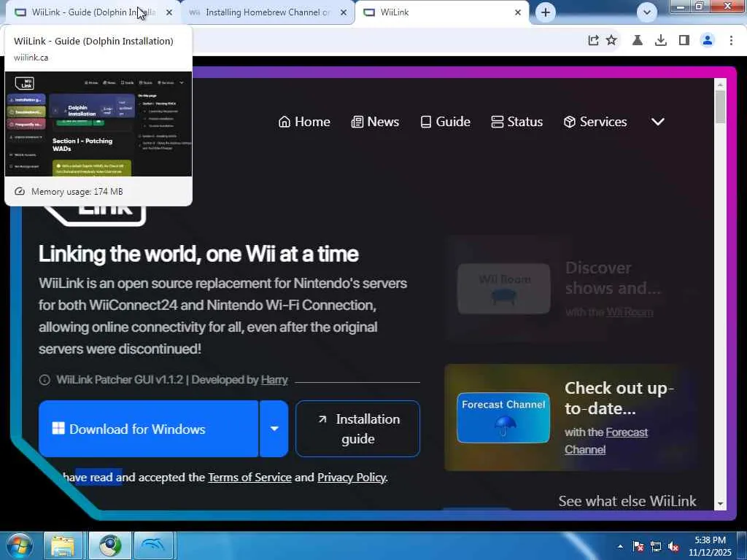Viewport: 747px width, 560px height.
Task: Click the Status nav server icon
Action: pyautogui.click(x=497, y=122)
